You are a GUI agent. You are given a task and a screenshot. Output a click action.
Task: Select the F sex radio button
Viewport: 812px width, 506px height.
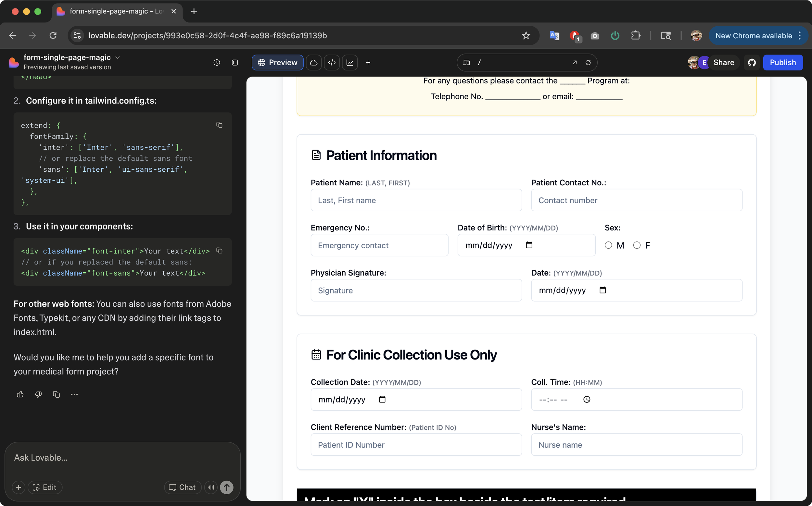[x=637, y=245]
